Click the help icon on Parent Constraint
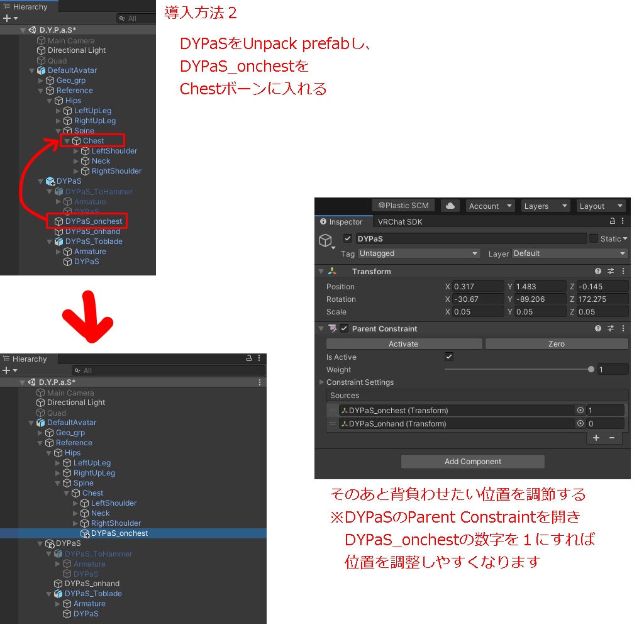Viewport: 644px width, 644px height. click(597, 328)
